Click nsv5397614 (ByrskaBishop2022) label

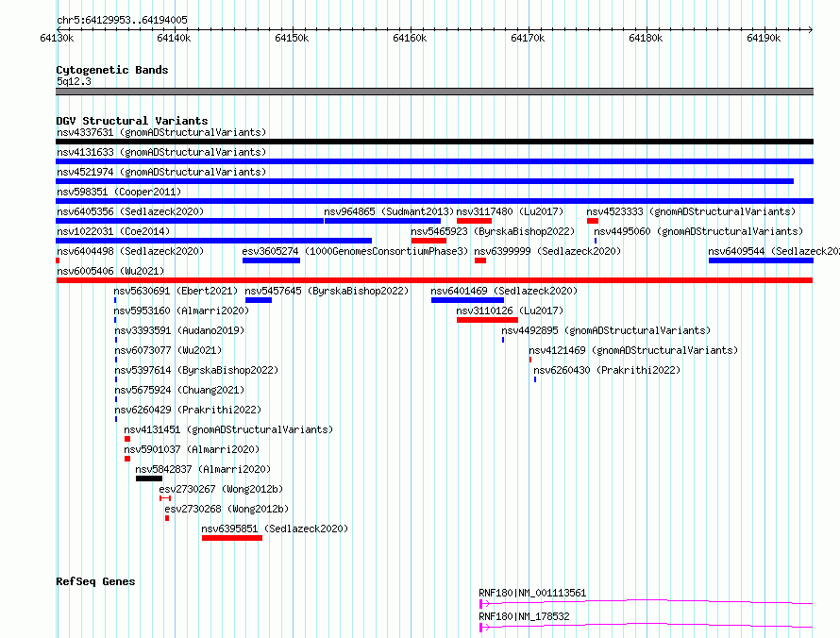(x=196, y=370)
